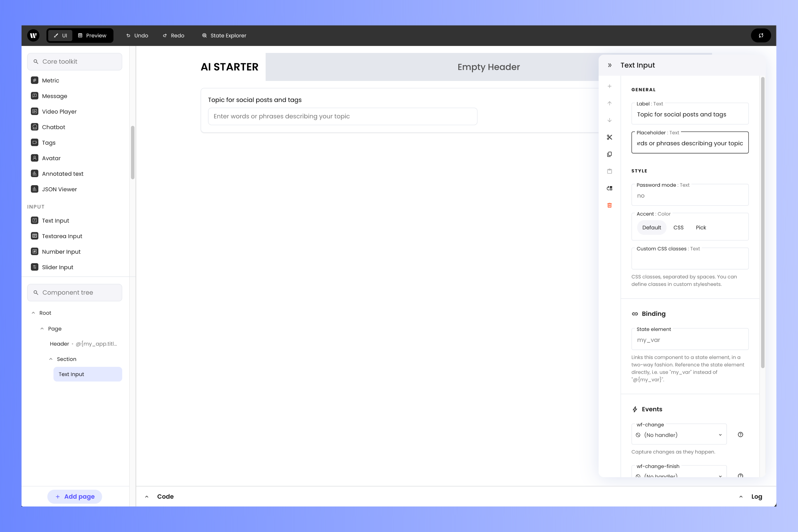The height and width of the screenshot is (532, 798).
Task: Select the Chatbot component in Core toolkit
Action: [53, 127]
